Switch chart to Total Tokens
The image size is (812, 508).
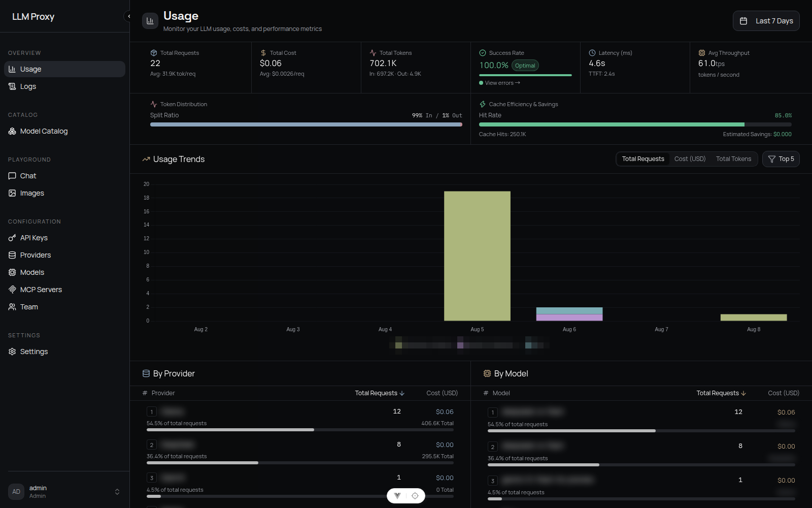pos(733,159)
